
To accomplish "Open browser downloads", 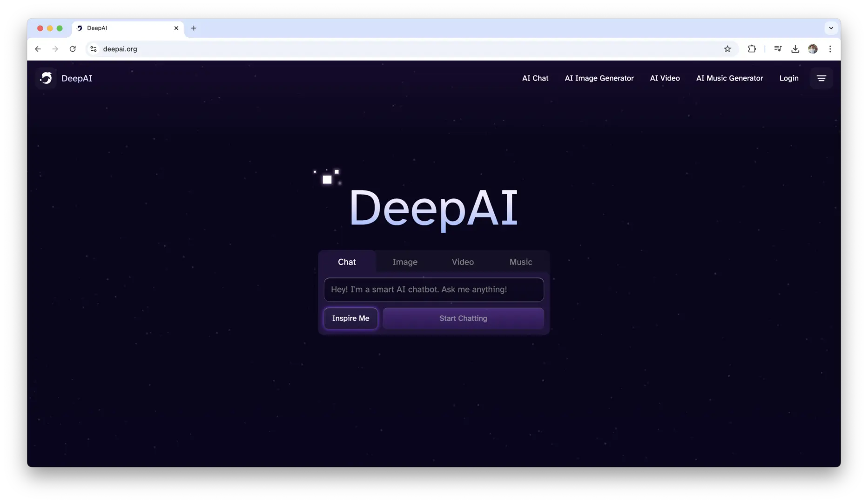I will click(x=795, y=49).
